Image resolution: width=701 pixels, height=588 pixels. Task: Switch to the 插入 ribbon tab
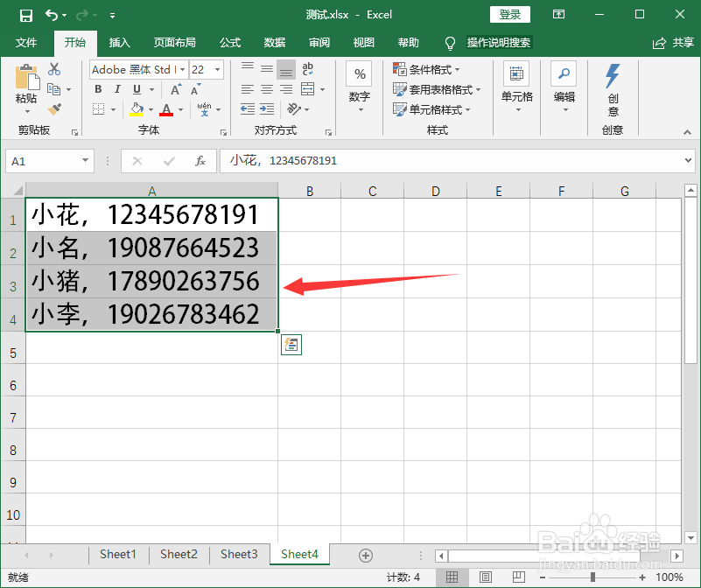(119, 42)
